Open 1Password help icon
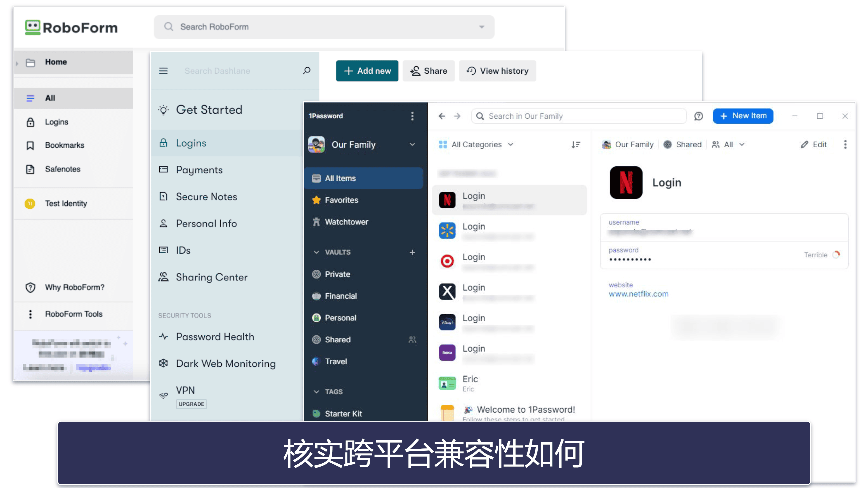Image resolution: width=868 pixels, height=488 pixels. point(698,116)
